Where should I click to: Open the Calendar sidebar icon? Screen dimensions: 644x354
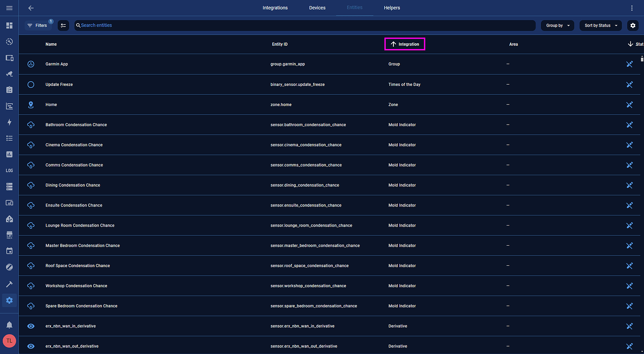tap(9, 251)
